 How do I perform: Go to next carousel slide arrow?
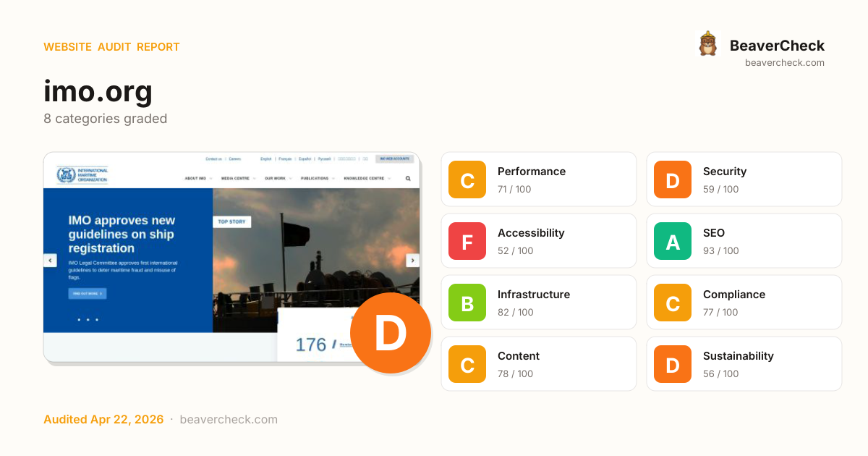click(x=412, y=261)
